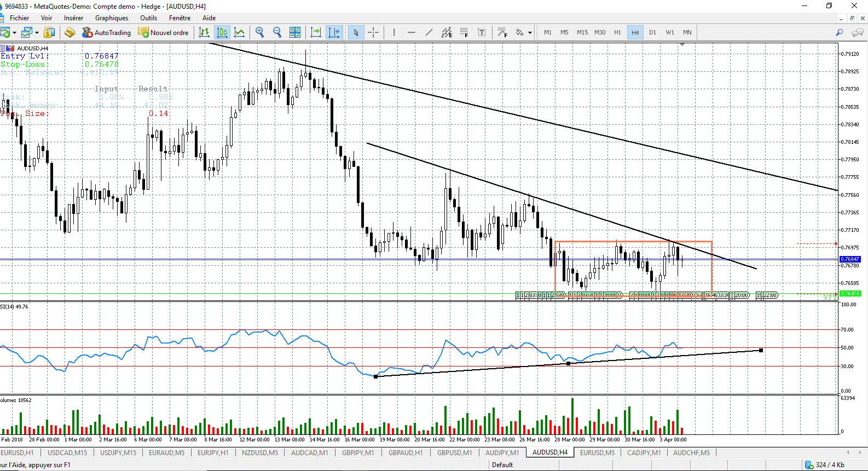The width and height of the screenshot is (868, 471).
Task: Select the equidistant channel tool
Action: click(x=447, y=33)
